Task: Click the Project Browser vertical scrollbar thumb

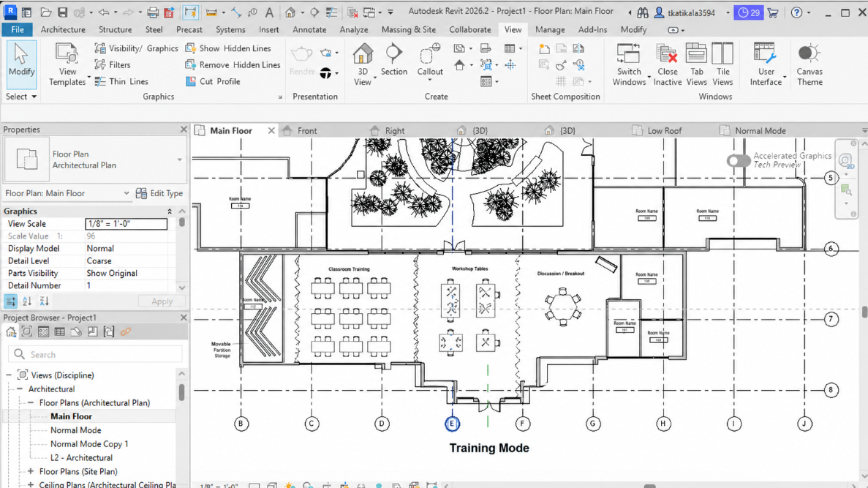Action: [x=181, y=391]
